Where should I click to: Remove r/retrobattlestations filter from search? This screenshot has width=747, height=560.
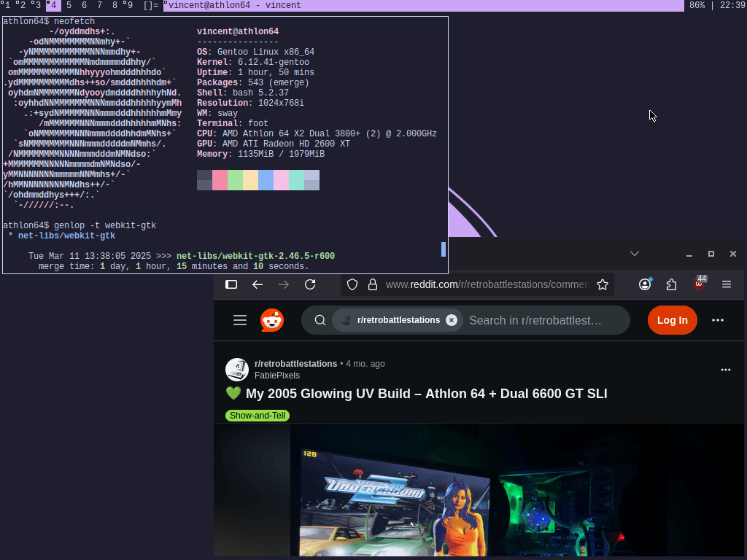452,320
